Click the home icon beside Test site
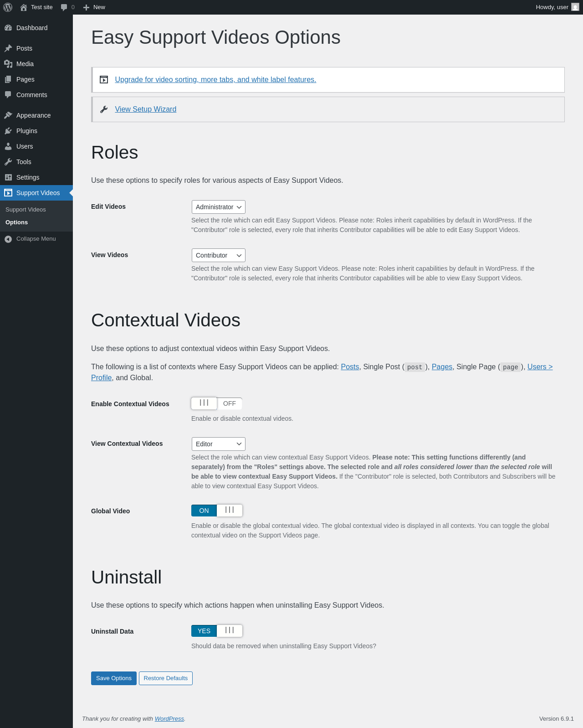This screenshot has height=728, width=583. (x=24, y=7)
